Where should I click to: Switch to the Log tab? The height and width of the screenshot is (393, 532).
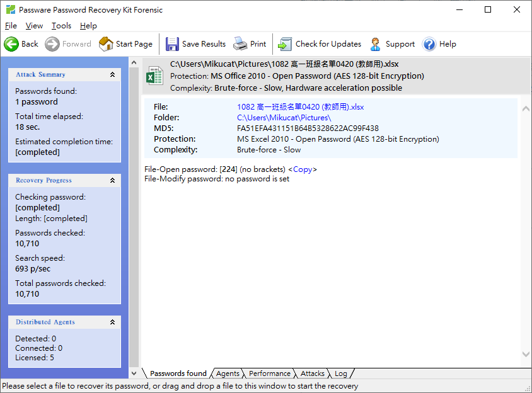(x=341, y=373)
